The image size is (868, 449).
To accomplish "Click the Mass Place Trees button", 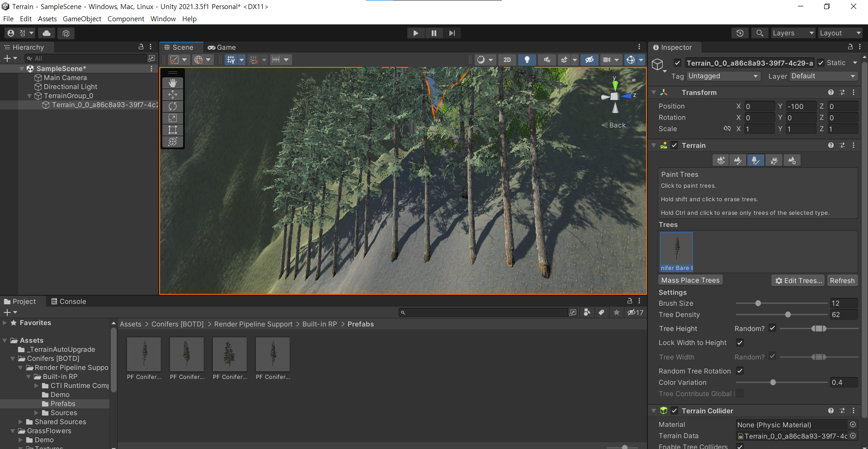I will pos(690,280).
